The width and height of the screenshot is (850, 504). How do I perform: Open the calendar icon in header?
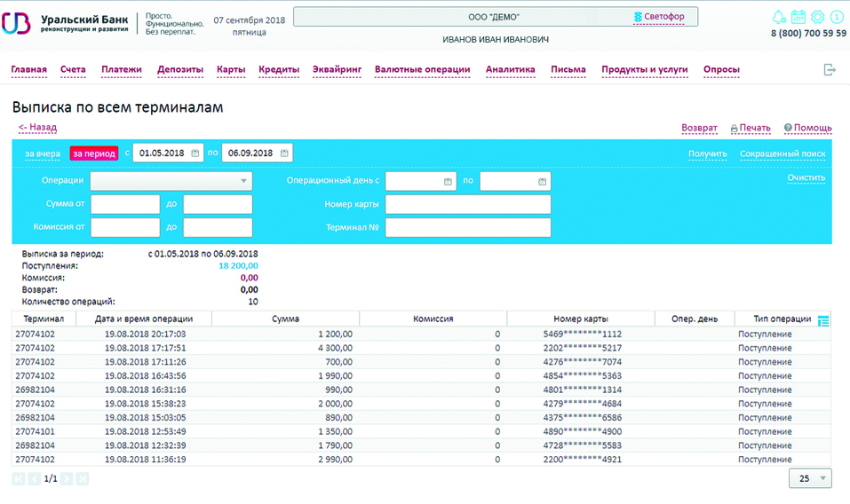click(x=798, y=17)
